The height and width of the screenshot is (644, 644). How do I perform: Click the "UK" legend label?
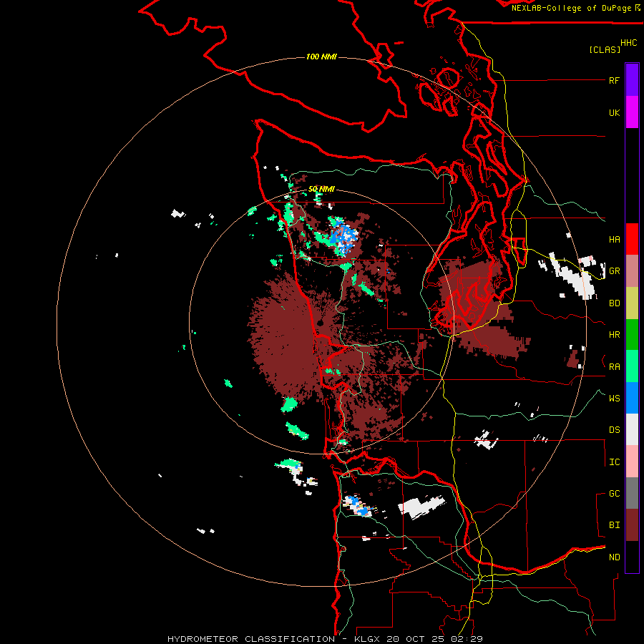pos(614,112)
